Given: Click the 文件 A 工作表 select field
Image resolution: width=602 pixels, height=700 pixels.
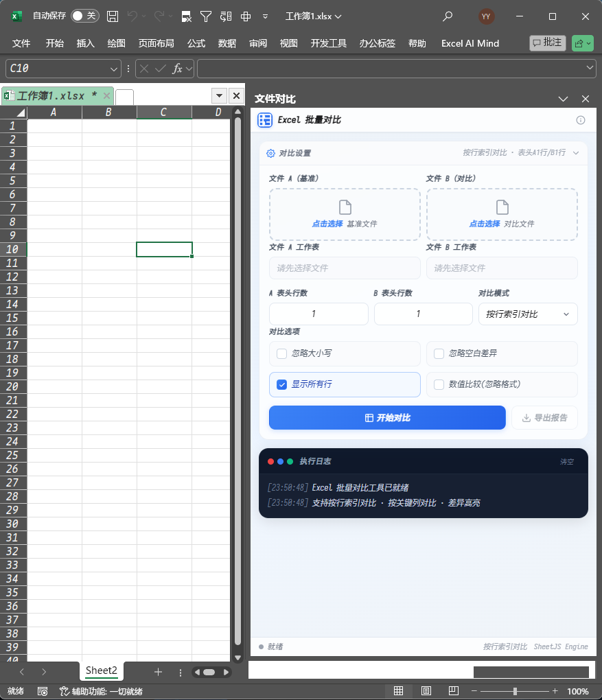Looking at the screenshot, I should (345, 268).
